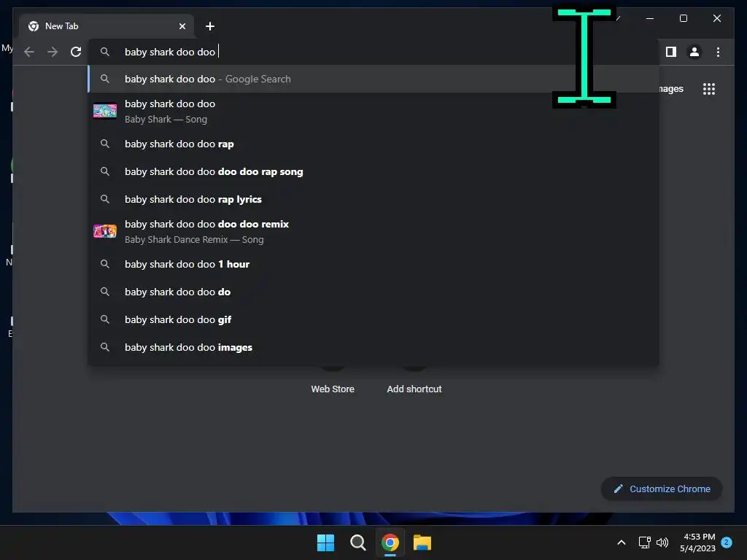Click the Baby Shark song thumbnail
This screenshot has width=747, height=560.
coord(105,111)
